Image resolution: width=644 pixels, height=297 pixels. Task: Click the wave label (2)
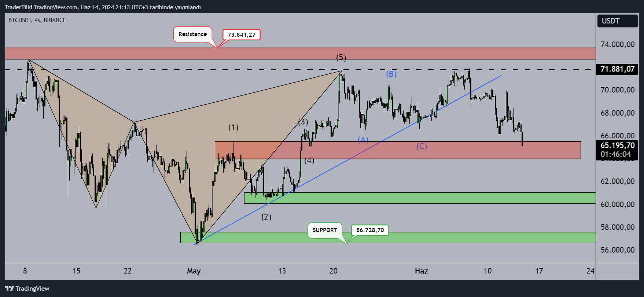(x=266, y=217)
